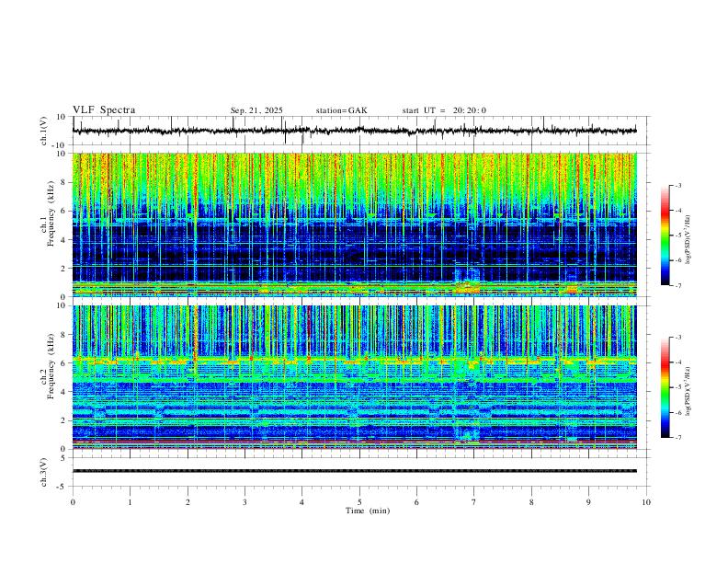The height and width of the screenshot is (563, 728).
Task: Select the "ch.3(V)" axis label
Action: [x=44, y=472]
